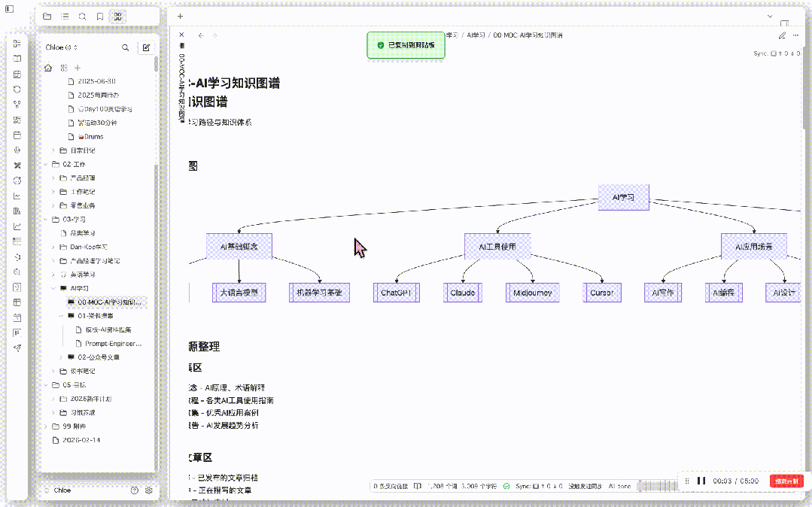Open the microphone recorder ribbon icon
Image resolution: width=812 pixels, height=507 pixels.
[x=17, y=150]
